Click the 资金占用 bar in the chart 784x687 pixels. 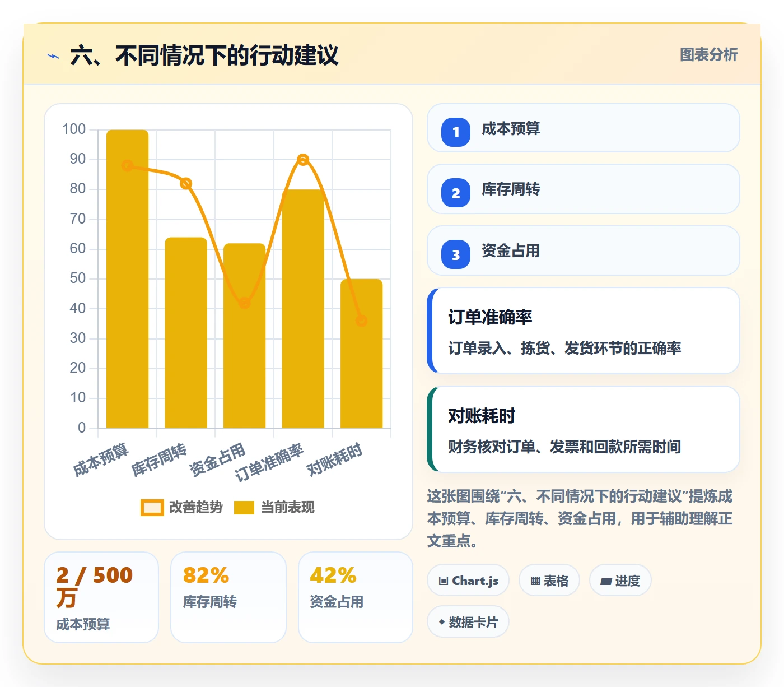click(x=244, y=336)
